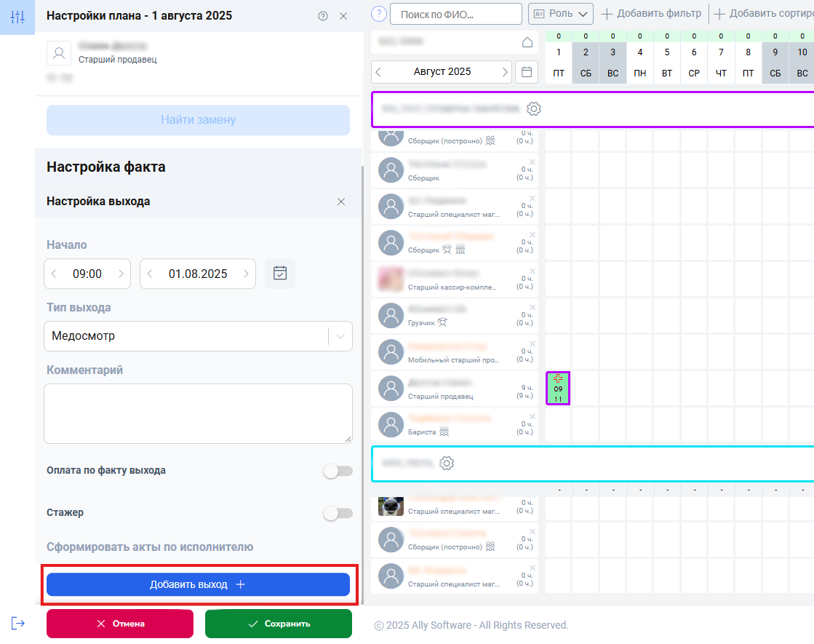Expand 'Тип выхода' dropdown with Медосмотр
Viewport: 814px width, 644px height.
click(x=340, y=336)
